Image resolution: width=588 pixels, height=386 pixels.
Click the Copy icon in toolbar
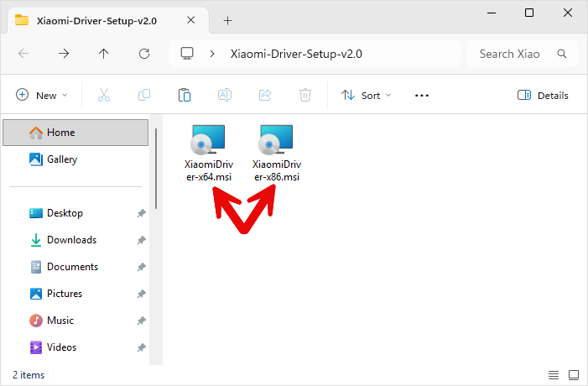coord(144,95)
